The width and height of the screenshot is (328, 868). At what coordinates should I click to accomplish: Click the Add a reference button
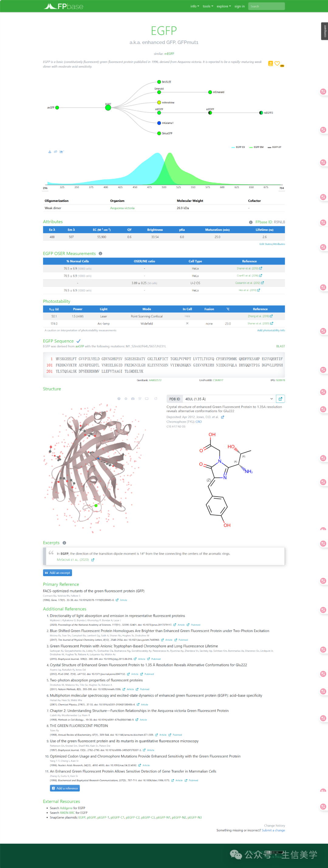pos(65,789)
